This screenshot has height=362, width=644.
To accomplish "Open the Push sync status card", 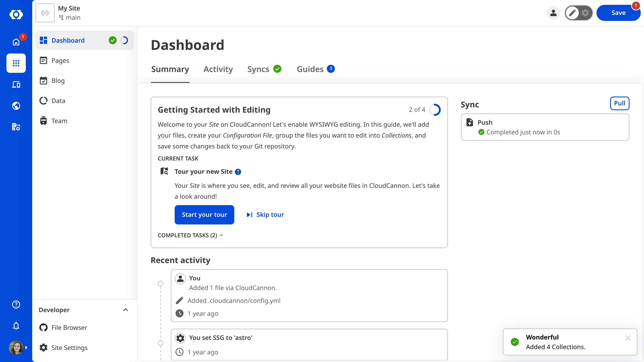I will pos(545,127).
